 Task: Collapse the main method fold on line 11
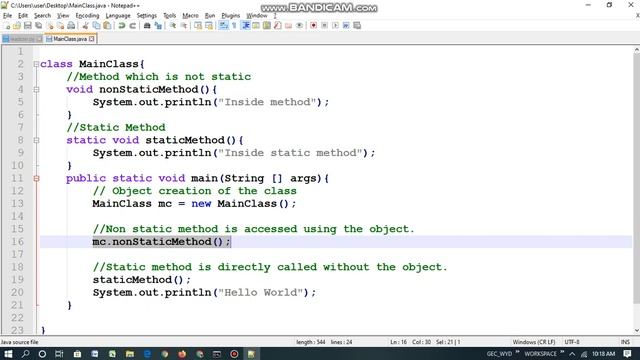[36, 178]
